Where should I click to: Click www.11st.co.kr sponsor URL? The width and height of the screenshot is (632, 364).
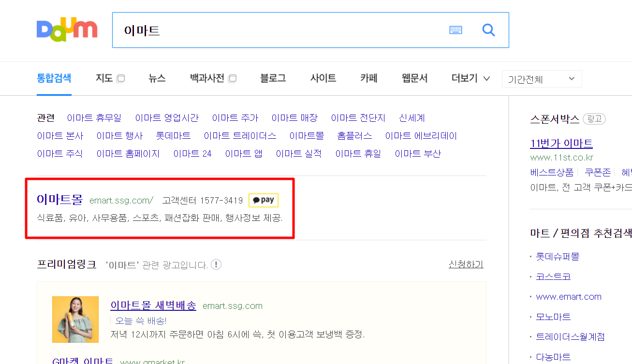[562, 158]
